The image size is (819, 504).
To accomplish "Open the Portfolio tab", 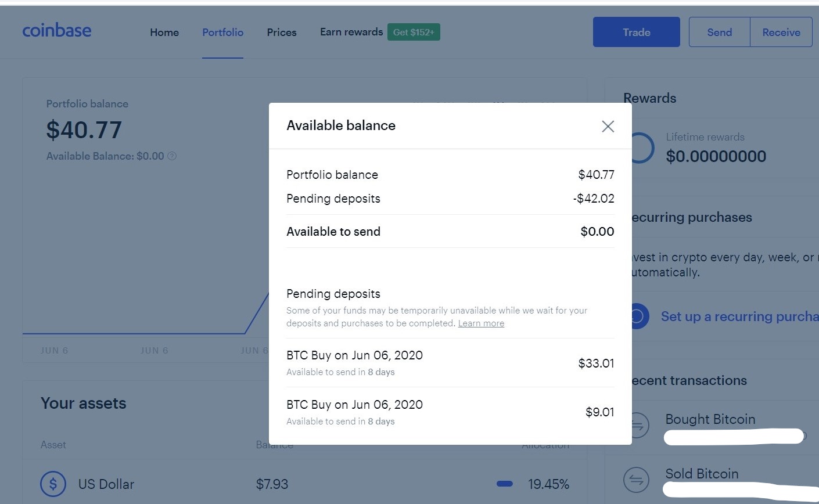I will pos(222,33).
